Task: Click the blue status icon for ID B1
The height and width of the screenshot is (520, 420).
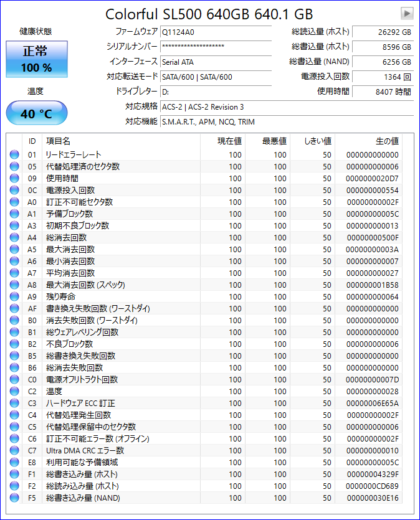Action: pyautogui.click(x=14, y=332)
